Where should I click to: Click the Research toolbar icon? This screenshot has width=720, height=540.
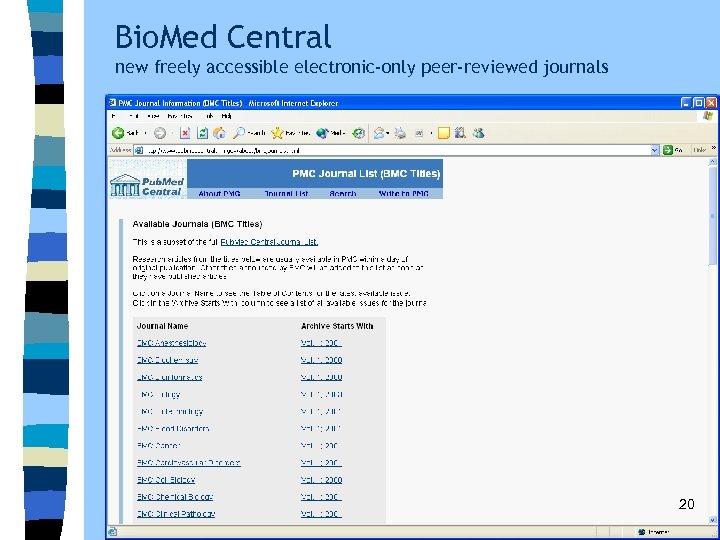click(460, 133)
